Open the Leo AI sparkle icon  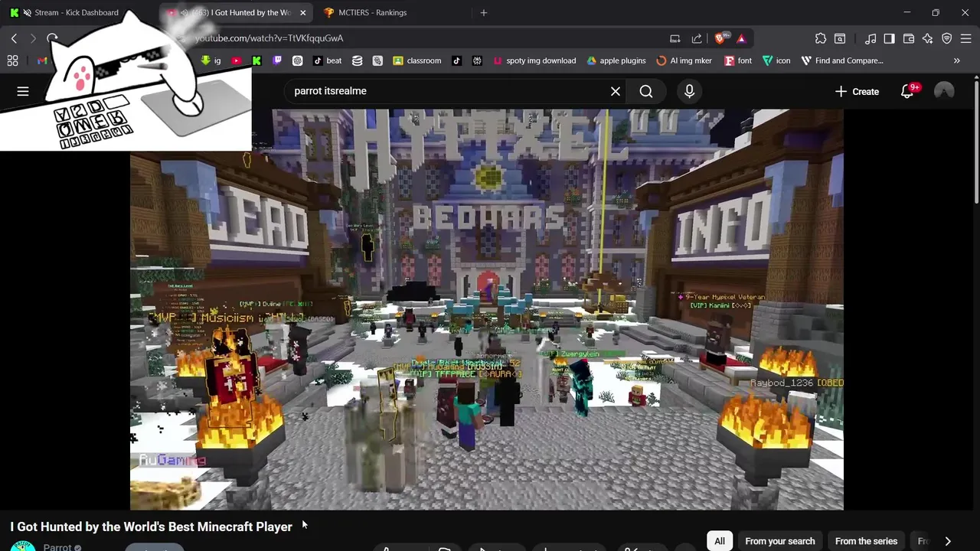pyautogui.click(x=928, y=38)
